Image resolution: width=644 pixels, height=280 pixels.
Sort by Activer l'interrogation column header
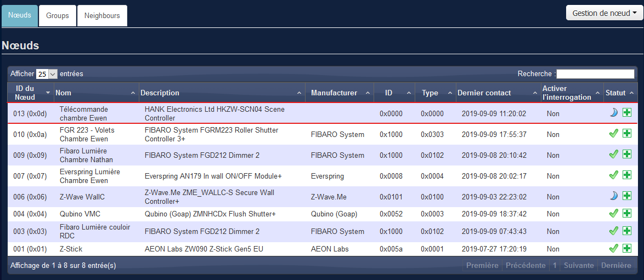572,93
